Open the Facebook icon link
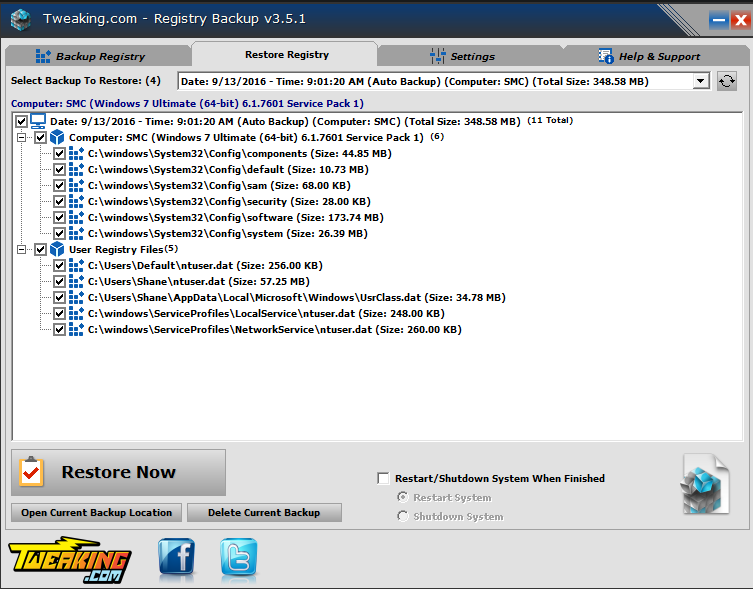The width and height of the screenshot is (753, 589). [x=177, y=557]
